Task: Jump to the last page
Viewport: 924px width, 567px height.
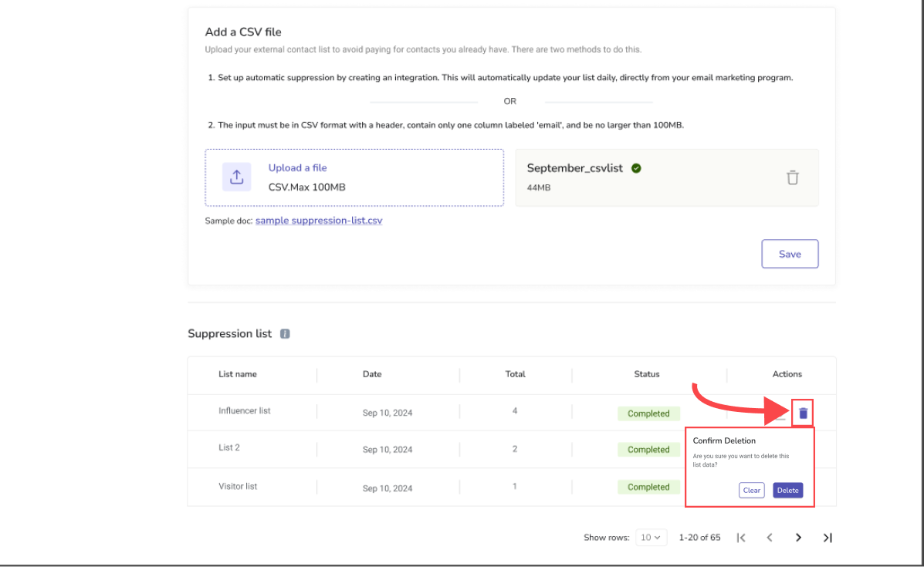Action: tap(828, 538)
